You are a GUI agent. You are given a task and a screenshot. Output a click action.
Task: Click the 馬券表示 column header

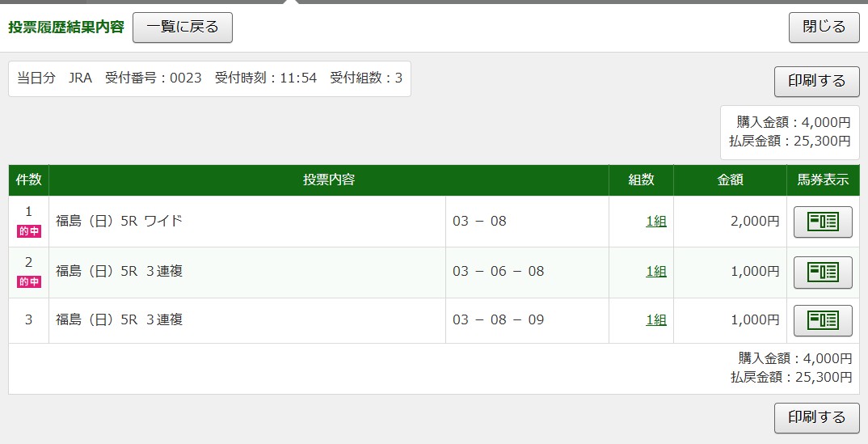pos(823,180)
